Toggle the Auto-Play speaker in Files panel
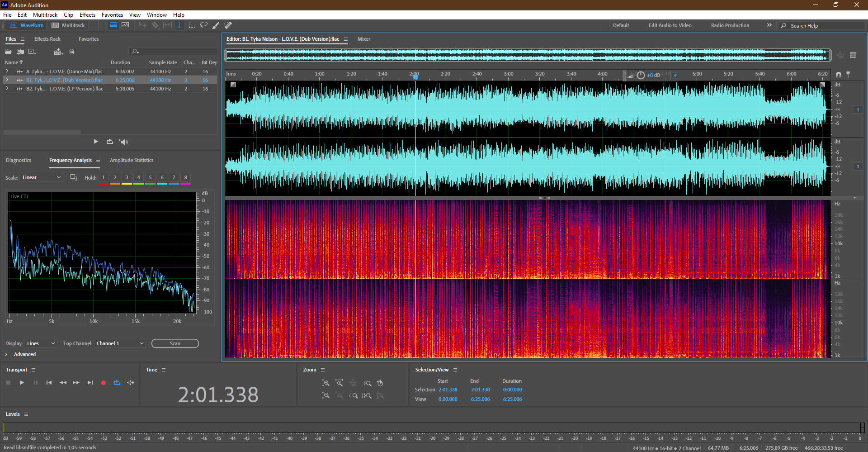 [123, 142]
